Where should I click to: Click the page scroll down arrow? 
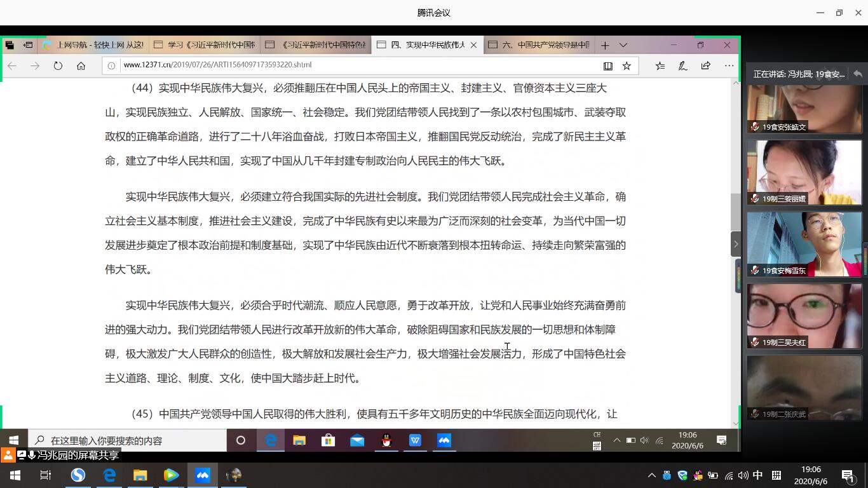[736, 423]
